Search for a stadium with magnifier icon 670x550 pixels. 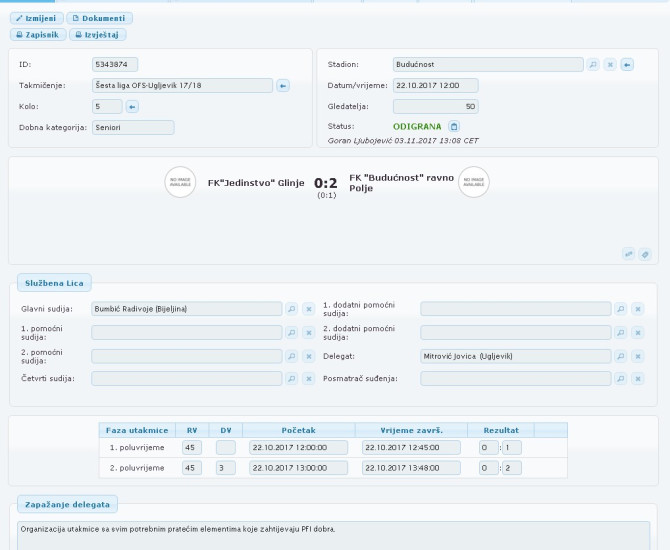pyautogui.click(x=593, y=65)
